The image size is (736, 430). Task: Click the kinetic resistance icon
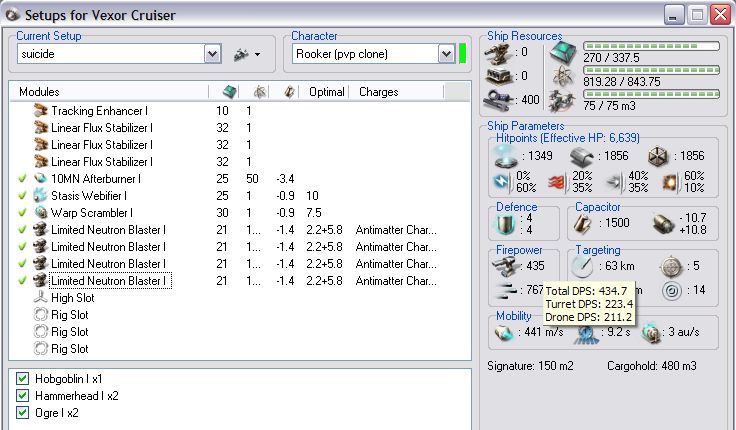[x=616, y=182]
